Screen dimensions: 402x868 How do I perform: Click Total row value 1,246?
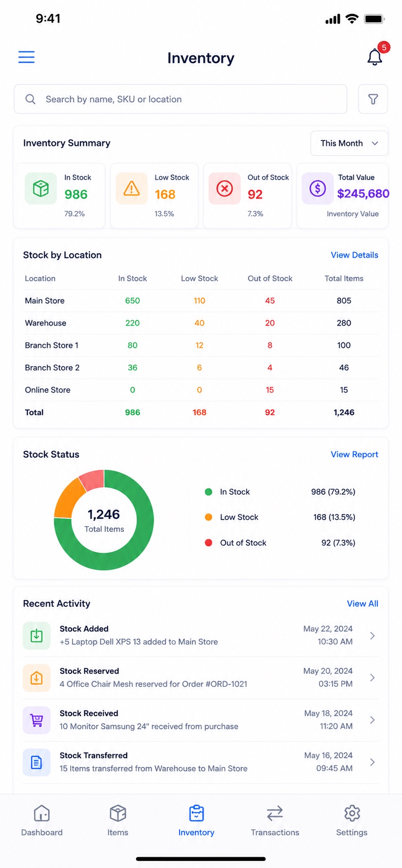pos(344,412)
